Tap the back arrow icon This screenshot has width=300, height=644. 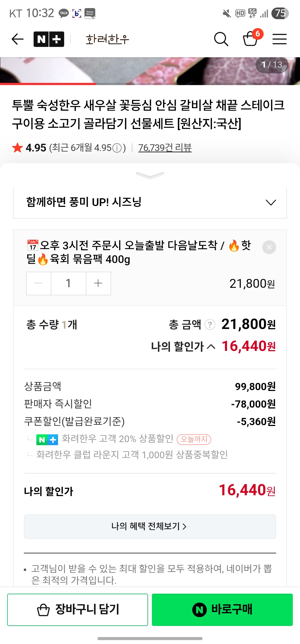17,39
